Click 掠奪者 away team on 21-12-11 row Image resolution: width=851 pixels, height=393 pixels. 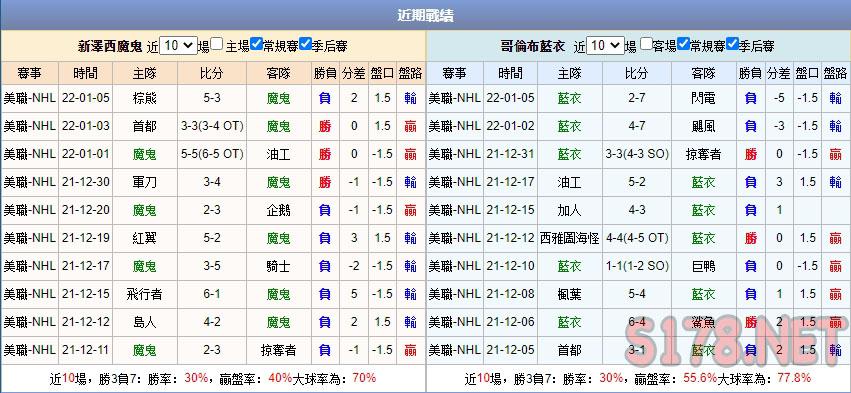click(x=278, y=350)
